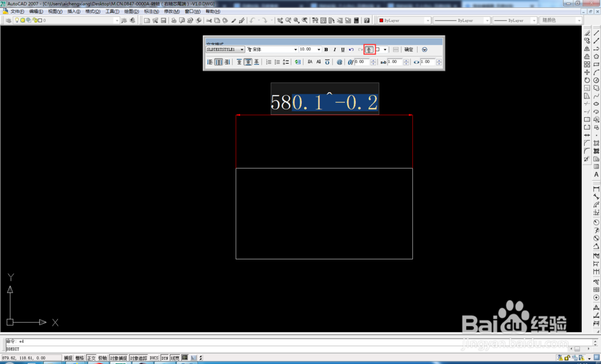Click the Zoom realtime icon
601x364 pixels.
[x=288, y=20]
